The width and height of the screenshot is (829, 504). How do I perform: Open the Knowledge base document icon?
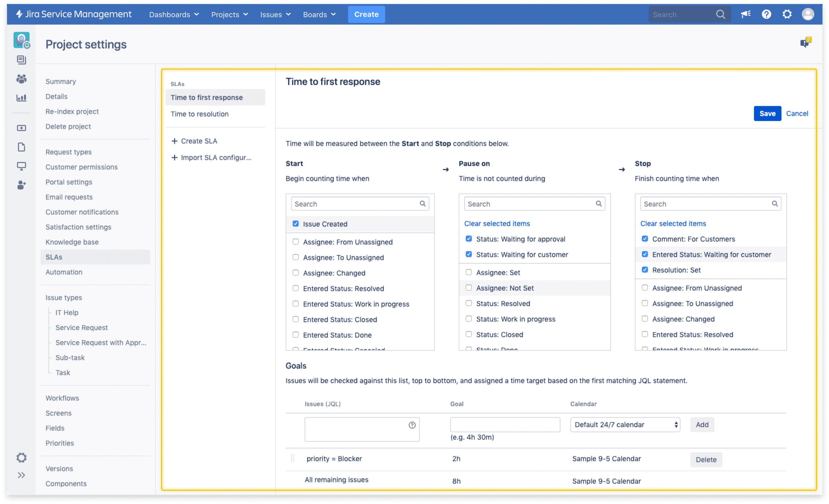(x=21, y=147)
